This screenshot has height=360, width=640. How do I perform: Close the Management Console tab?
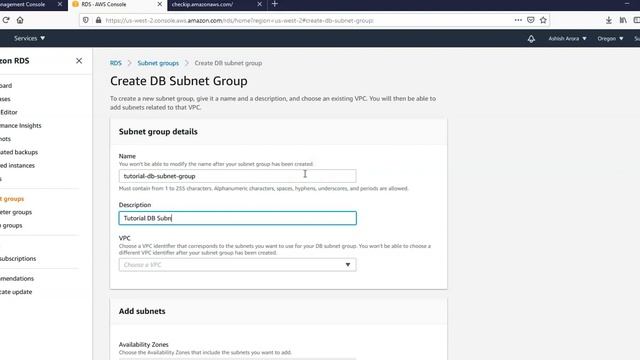point(60,4)
